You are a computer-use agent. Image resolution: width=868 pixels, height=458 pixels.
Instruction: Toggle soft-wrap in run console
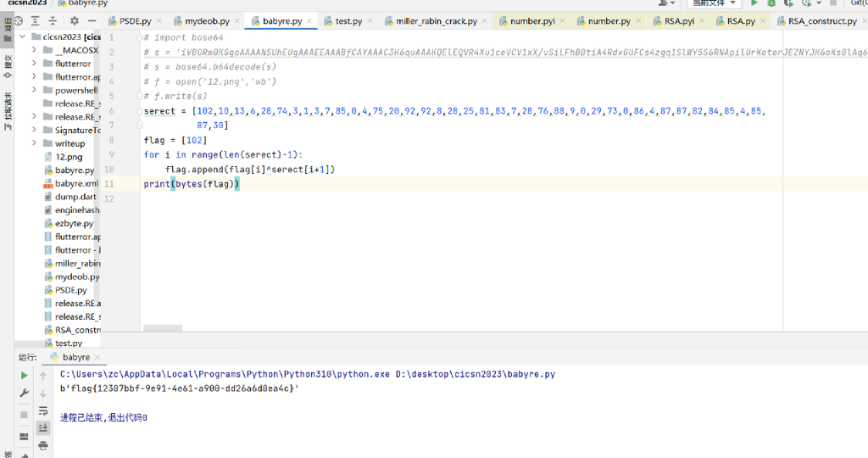(x=43, y=411)
